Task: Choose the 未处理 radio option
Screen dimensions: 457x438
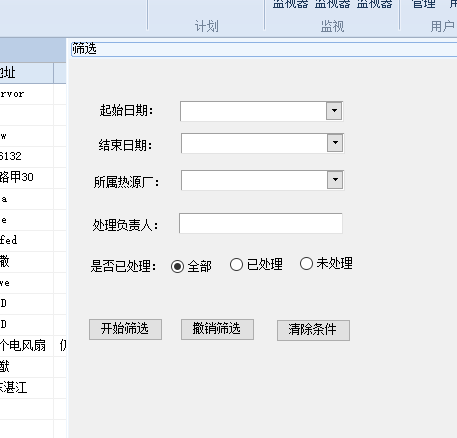Action: coord(306,263)
